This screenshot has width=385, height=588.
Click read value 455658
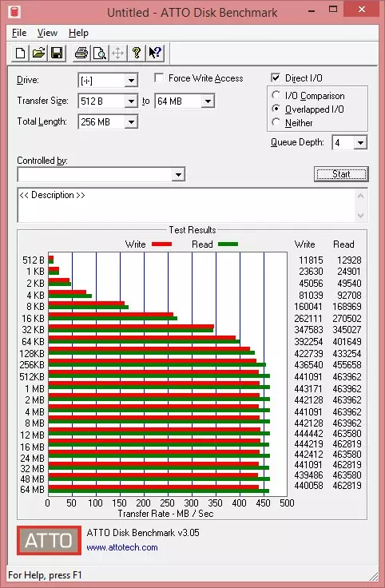click(347, 364)
